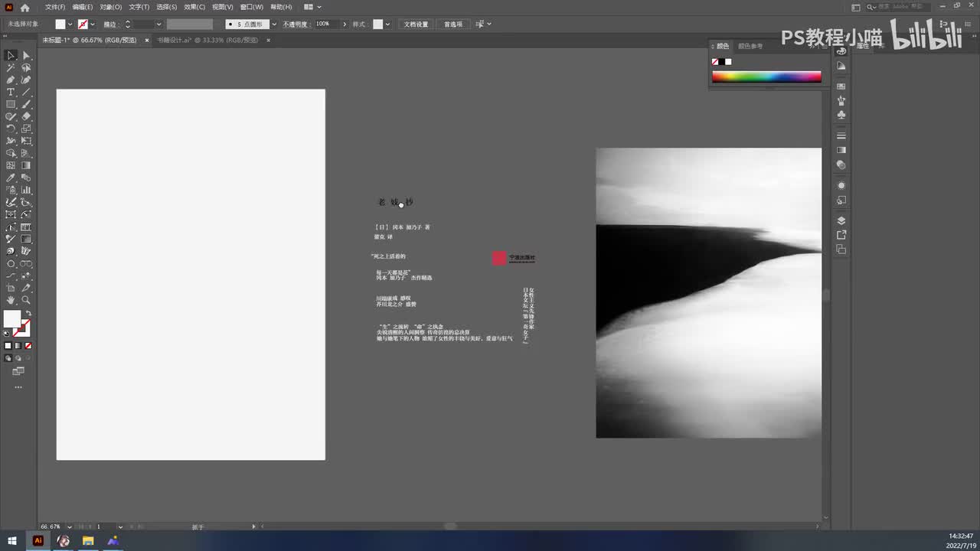Reset to default fill and stroke
Image resolution: width=980 pixels, height=551 pixels.
click(x=7, y=334)
